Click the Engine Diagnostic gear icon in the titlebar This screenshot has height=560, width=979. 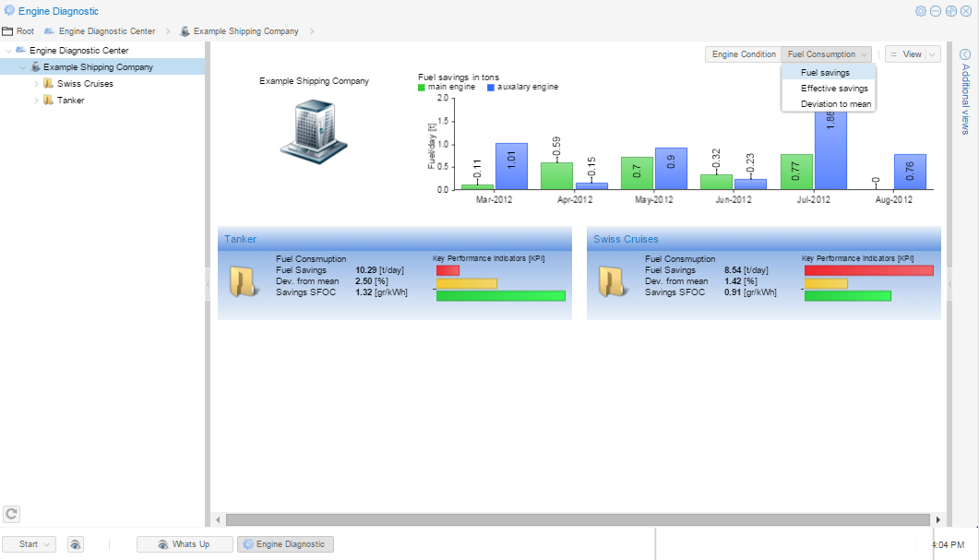click(8, 10)
